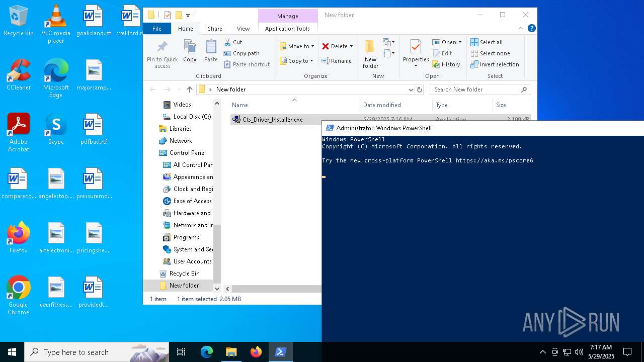Create a New folder from the ribbon

coord(370,54)
